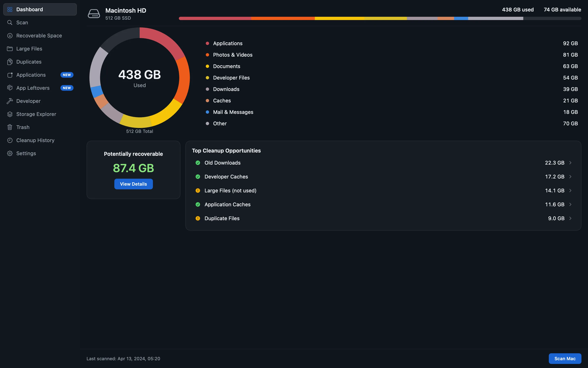Click the NEW badge beside App Leftovers
The image size is (588, 368).
tap(67, 88)
